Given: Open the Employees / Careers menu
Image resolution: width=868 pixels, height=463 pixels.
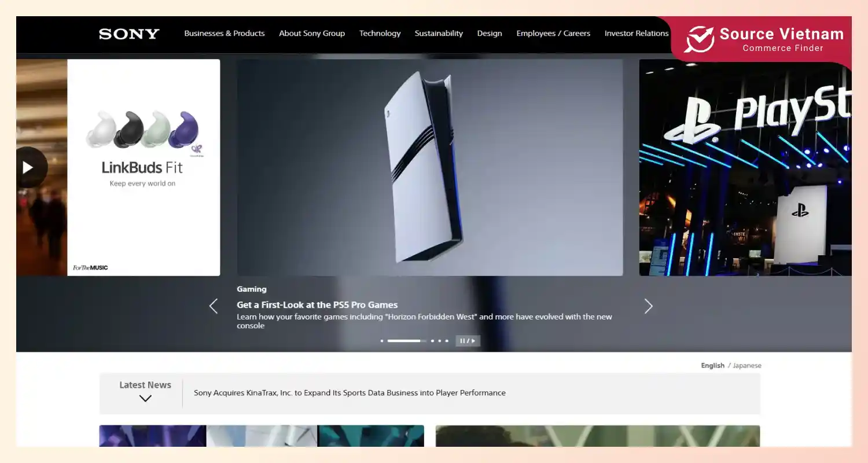Looking at the screenshot, I should tap(553, 34).
